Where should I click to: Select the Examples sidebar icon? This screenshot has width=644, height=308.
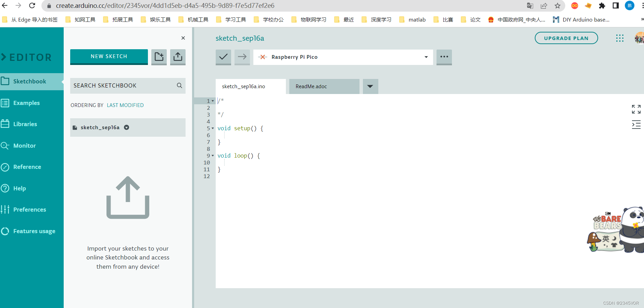tap(26, 103)
